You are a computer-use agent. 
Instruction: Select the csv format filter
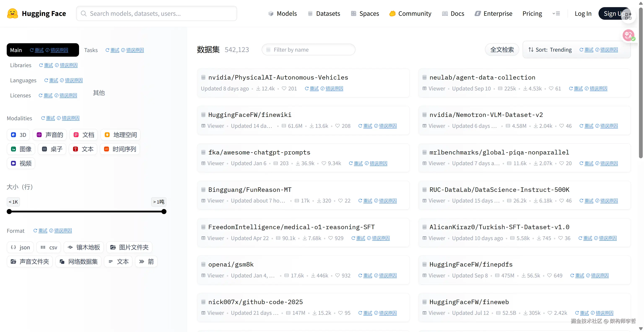tap(49, 247)
